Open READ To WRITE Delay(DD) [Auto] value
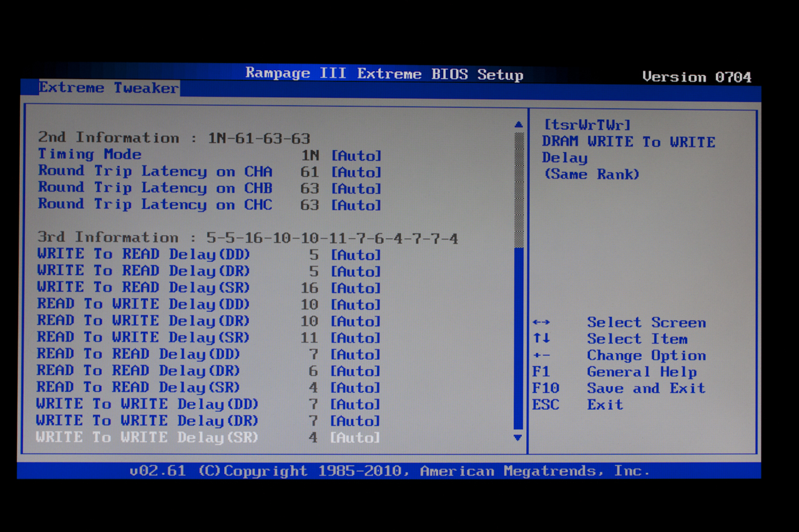The image size is (799, 532). click(356, 305)
